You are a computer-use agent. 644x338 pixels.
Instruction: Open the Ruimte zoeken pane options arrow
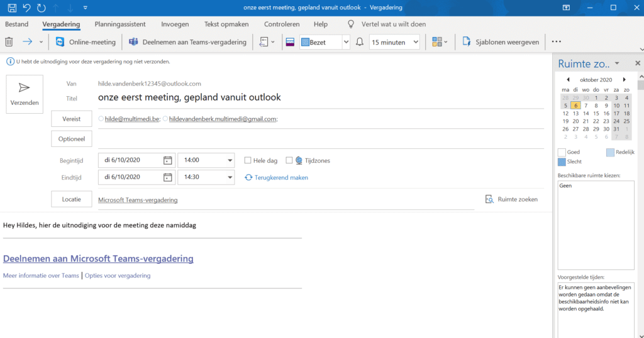(x=617, y=63)
